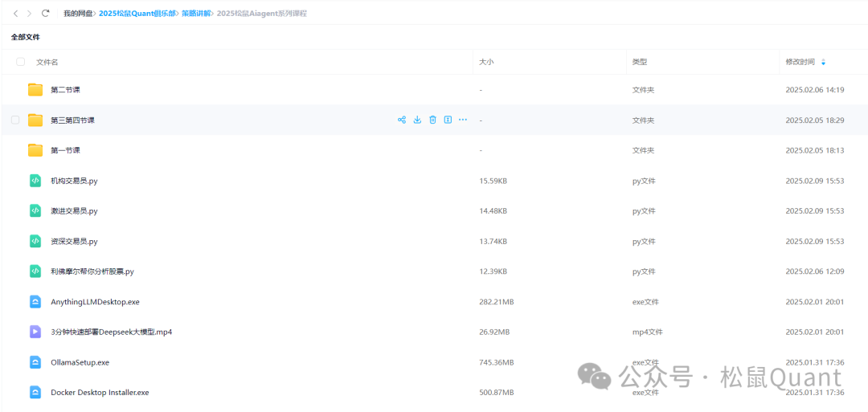The height and width of the screenshot is (412, 868).
Task: Toggle the select-all checkbox in the header
Action: pos(21,62)
